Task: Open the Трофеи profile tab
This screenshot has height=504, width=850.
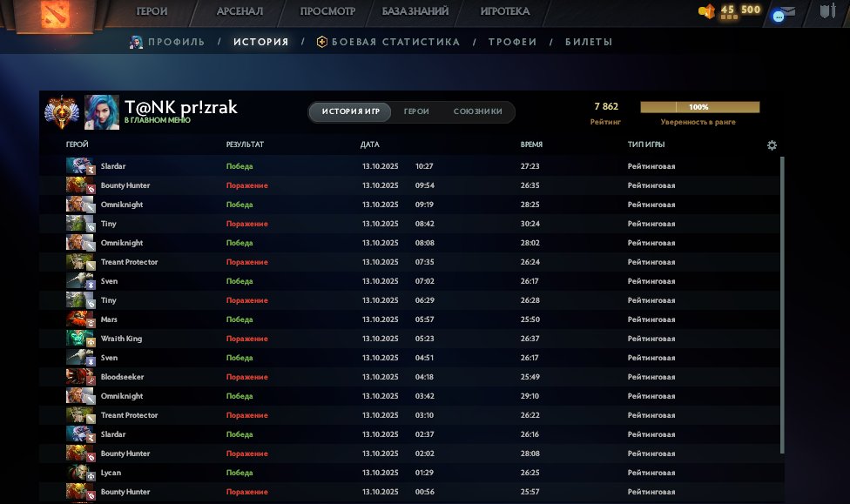Action: 512,42
